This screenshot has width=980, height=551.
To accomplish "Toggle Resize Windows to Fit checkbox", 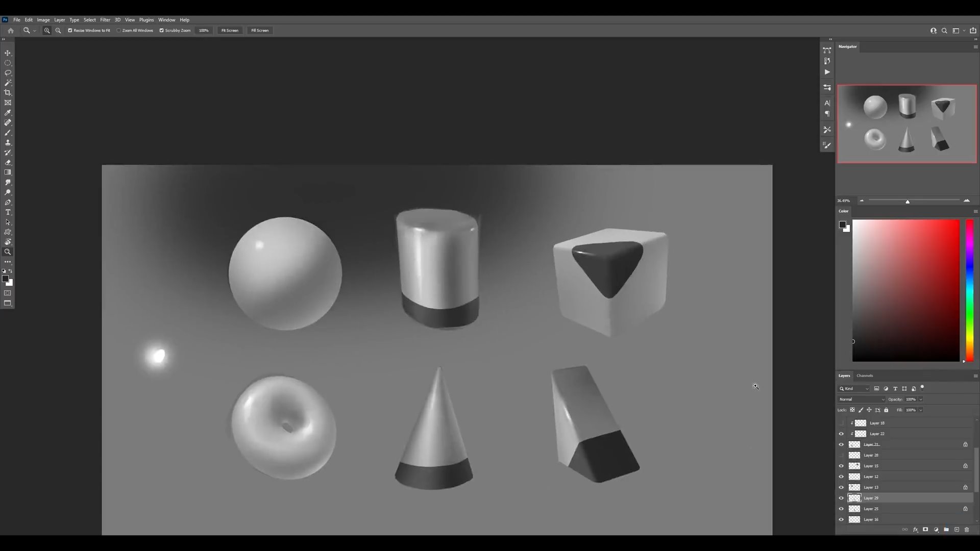I will coord(70,31).
